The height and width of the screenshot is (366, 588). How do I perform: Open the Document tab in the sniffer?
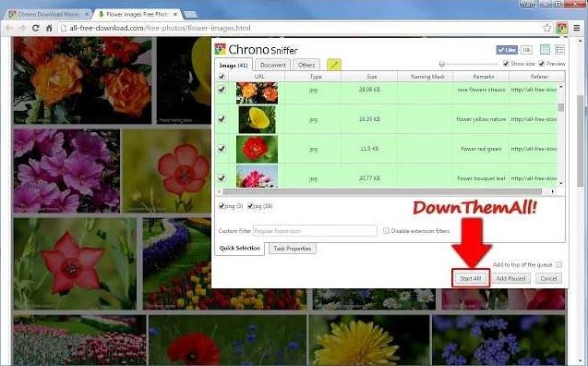[x=273, y=65]
